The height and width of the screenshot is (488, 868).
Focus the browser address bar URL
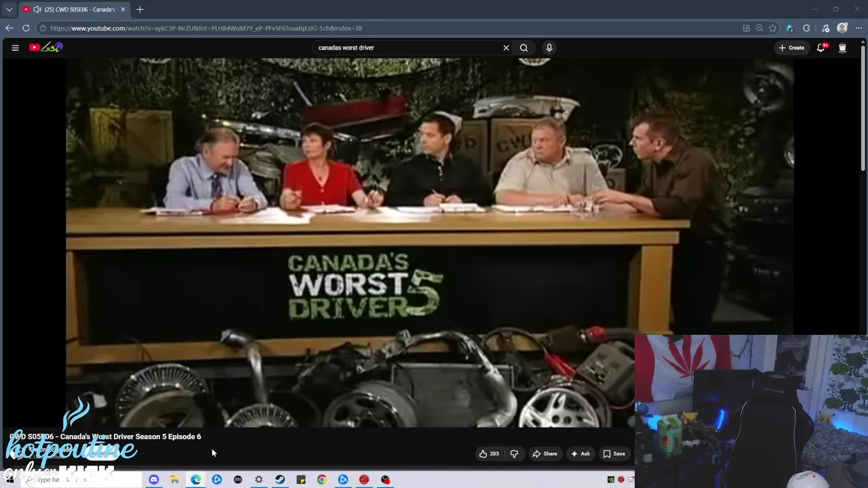(206, 28)
